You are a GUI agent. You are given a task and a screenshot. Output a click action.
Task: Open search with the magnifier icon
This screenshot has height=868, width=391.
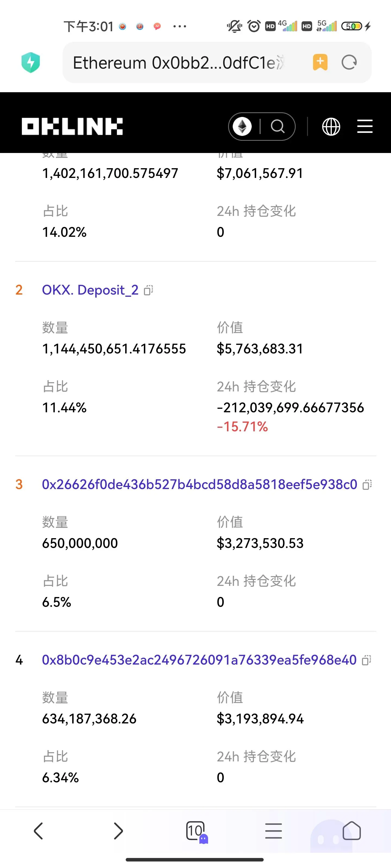(x=278, y=126)
